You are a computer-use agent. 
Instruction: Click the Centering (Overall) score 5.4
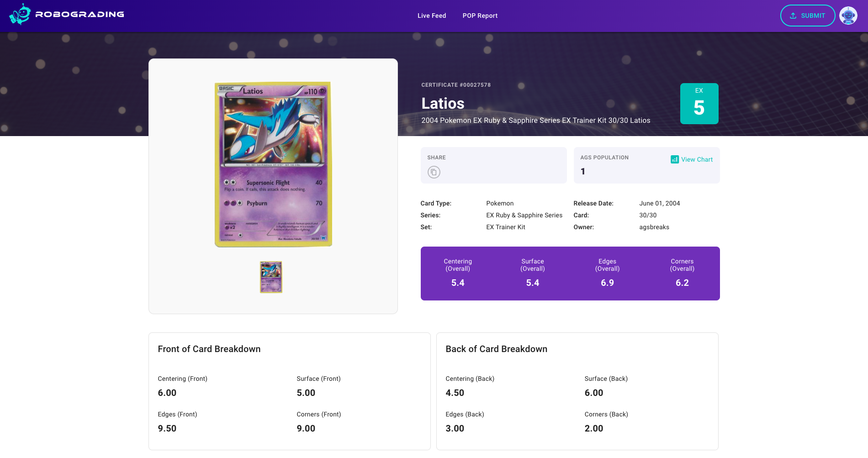(x=458, y=283)
